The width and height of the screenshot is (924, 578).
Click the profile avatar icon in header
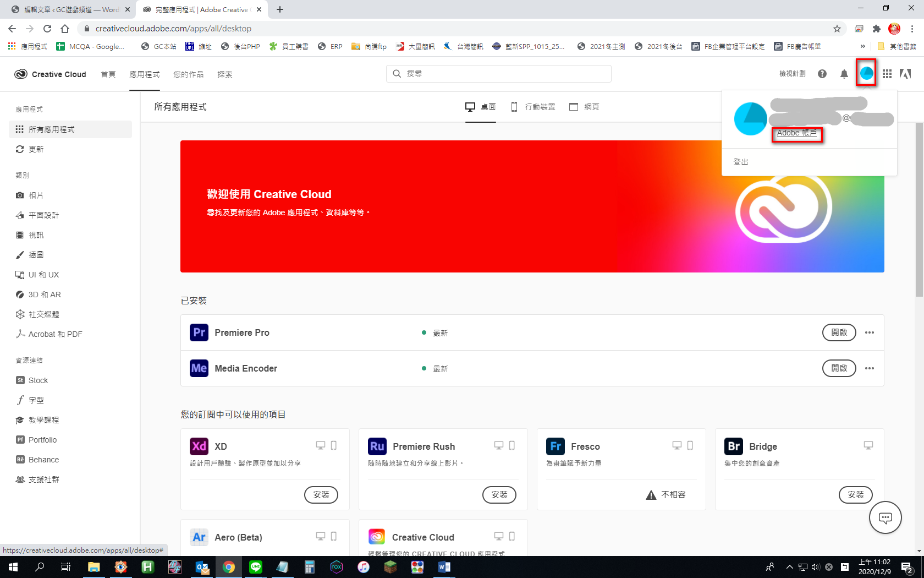[x=866, y=73]
